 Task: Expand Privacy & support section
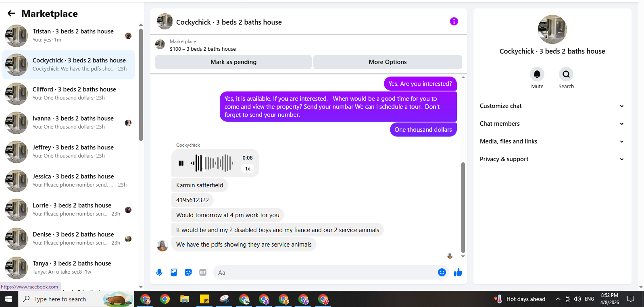click(552, 159)
